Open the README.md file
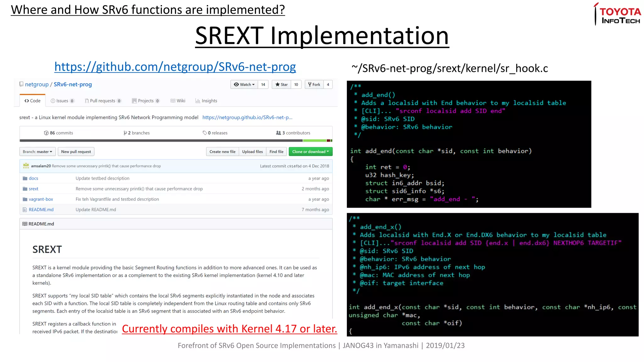 (x=41, y=210)
